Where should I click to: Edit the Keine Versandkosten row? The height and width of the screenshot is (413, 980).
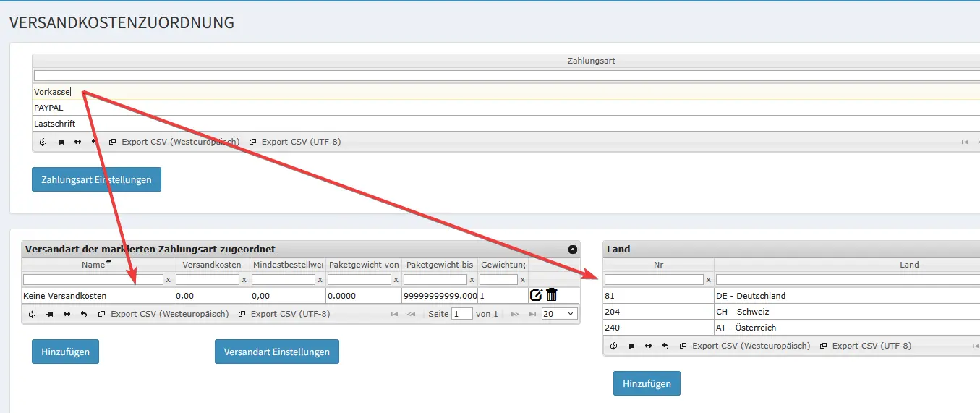tap(536, 295)
